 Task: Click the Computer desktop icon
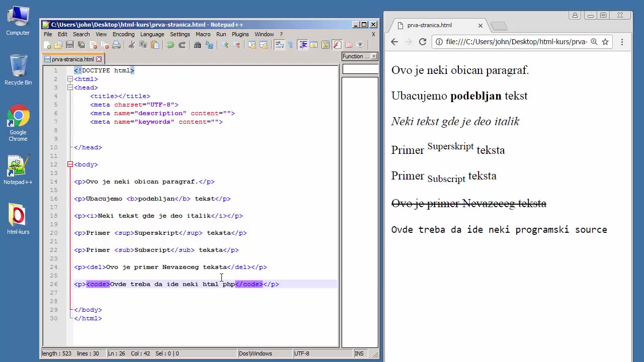18,21
